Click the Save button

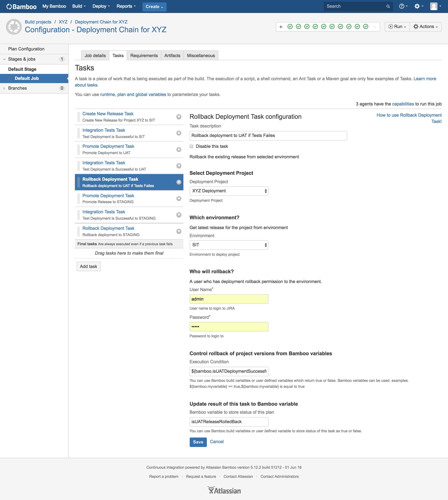click(x=198, y=442)
